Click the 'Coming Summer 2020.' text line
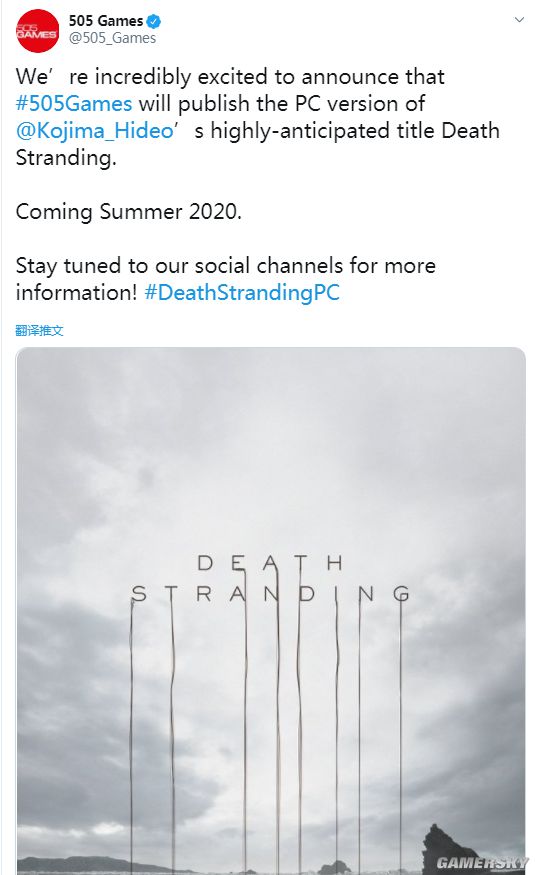 point(128,212)
